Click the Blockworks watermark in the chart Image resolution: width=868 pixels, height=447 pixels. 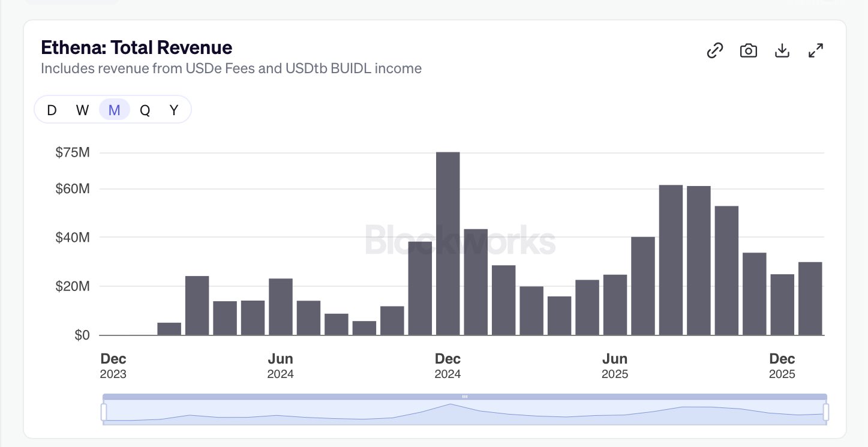point(460,240)
